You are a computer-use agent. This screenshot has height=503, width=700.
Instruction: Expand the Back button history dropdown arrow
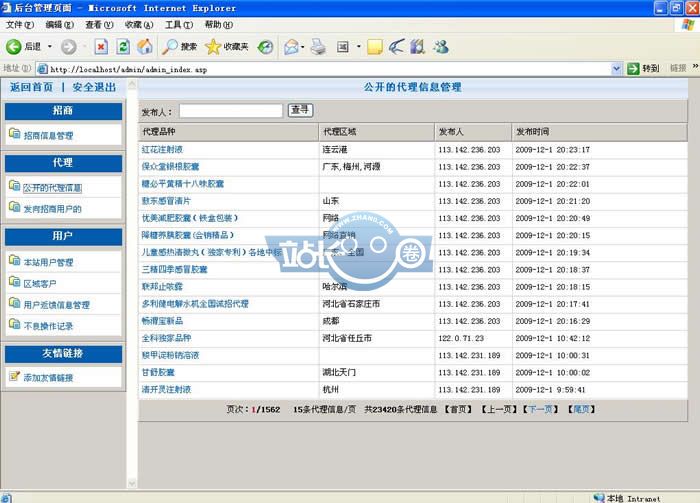click(x=50, y=46)
